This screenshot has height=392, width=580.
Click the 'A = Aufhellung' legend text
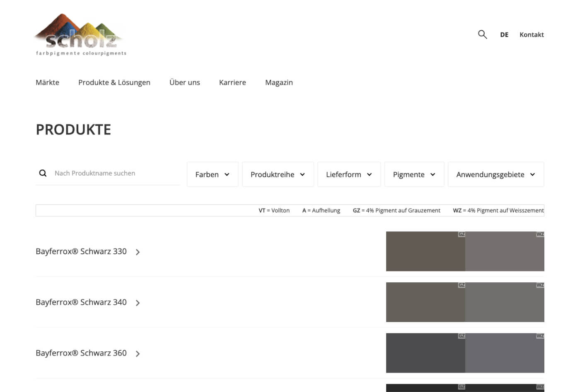click(321, 210)
